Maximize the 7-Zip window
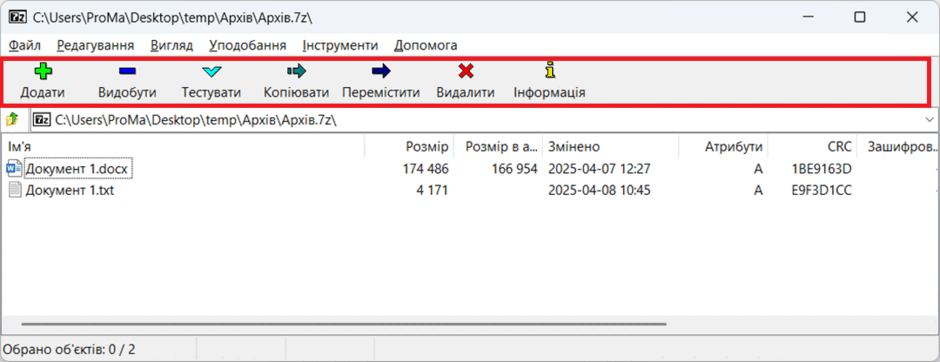The width and height of the screenshot is (940, 362). [x=860, y=17]
